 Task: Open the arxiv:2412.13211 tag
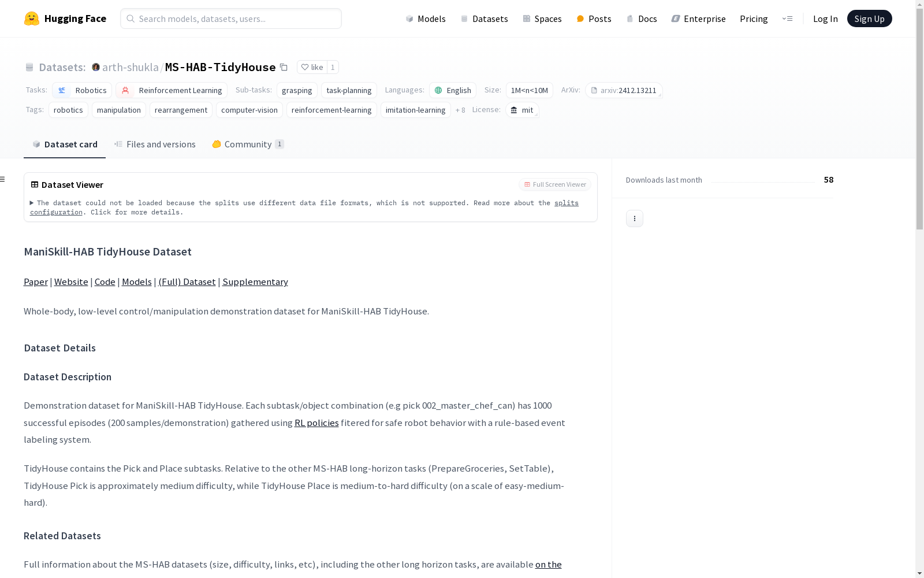click(624, 90)
